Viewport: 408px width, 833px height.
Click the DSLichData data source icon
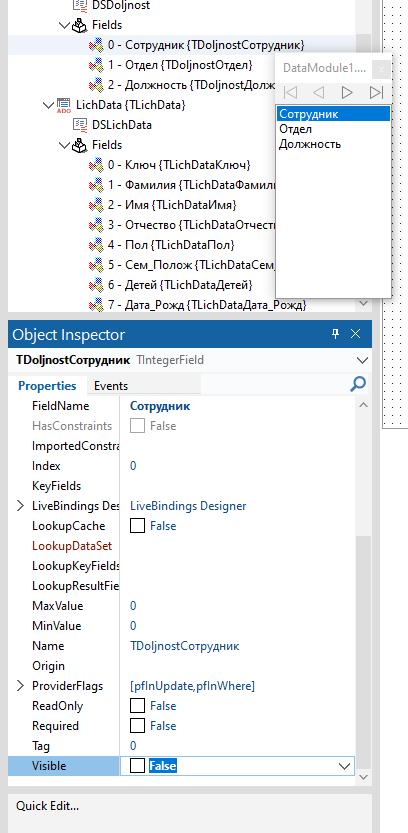80,125
